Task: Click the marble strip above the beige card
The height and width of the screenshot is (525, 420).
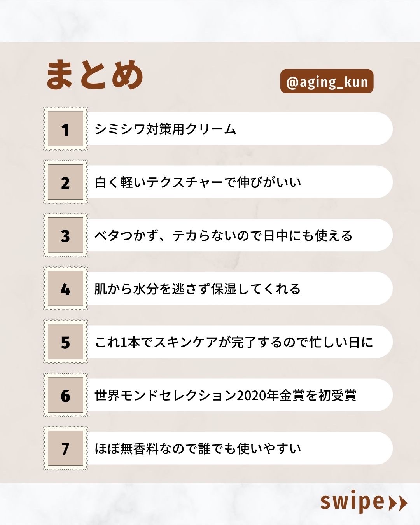Action: (210, 20)
